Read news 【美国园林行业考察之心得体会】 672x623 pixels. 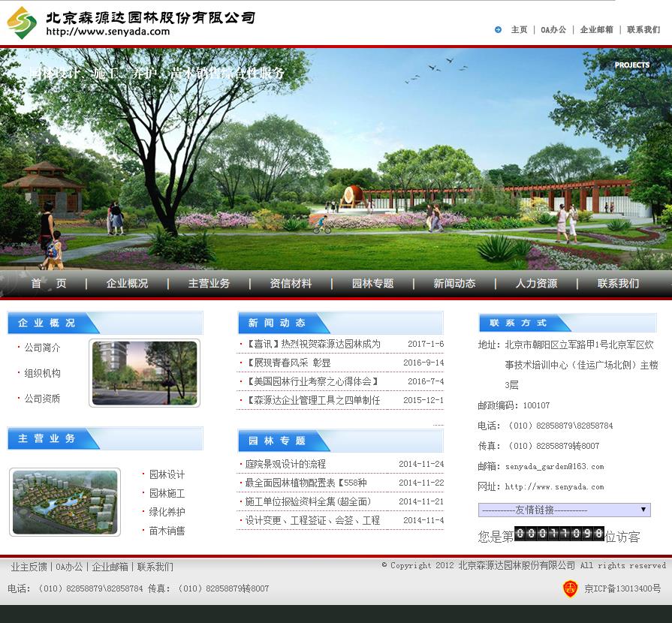[312, 381]
